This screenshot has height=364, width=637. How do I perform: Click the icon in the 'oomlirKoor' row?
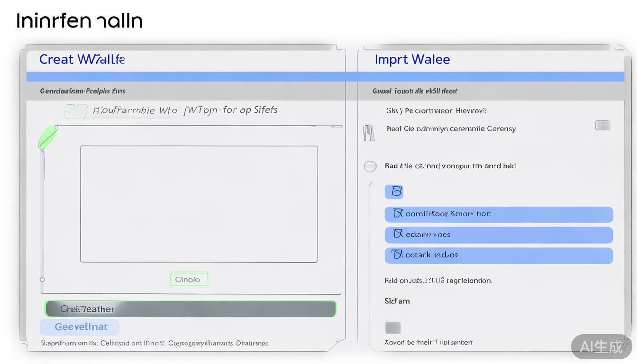[398, 214]
